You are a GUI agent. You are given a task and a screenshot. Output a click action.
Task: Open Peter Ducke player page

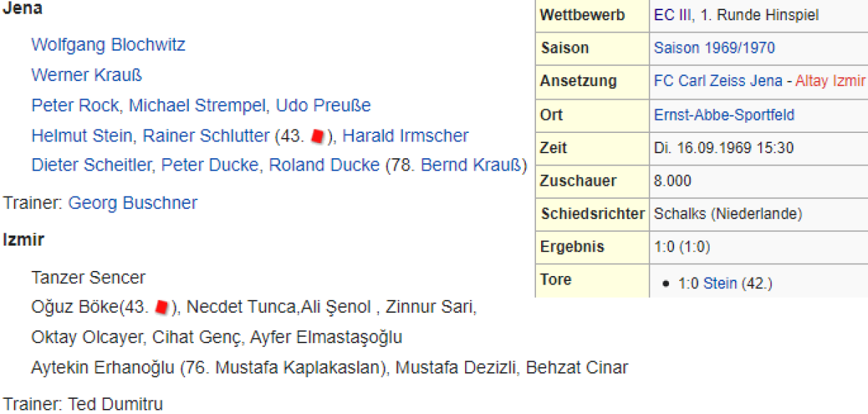[209, 165]
